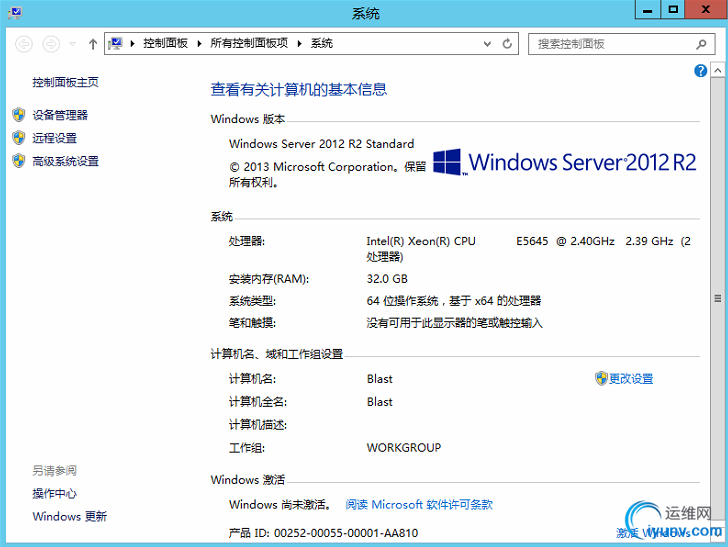Maximize the 系统 window
Image resolution: width=728 pixels, height=547 pixels.
tap(673, 10)
